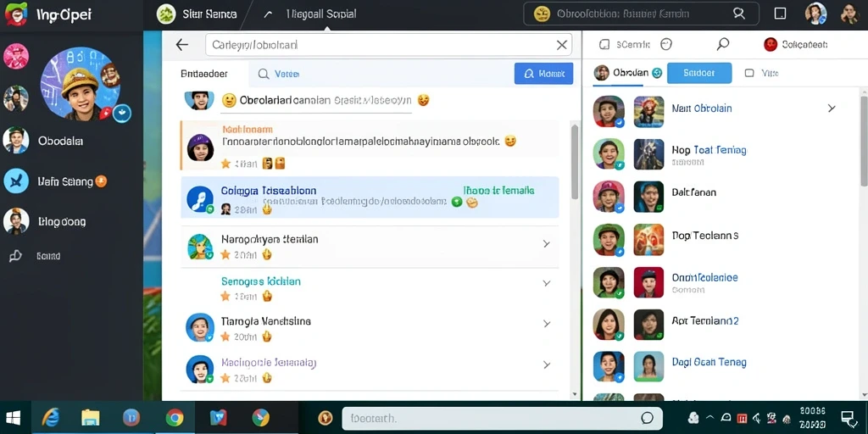Expand the Senogiss kidelan row chevron
The width and height of the screenshot is (868, 434).
(547, 283)
